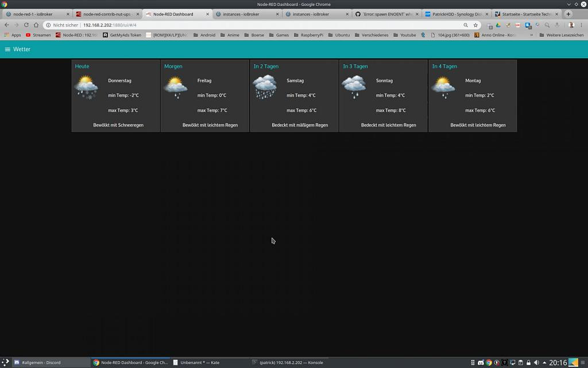Reload the page with refresh button
The image size is (588, 368).
[26, 25]
